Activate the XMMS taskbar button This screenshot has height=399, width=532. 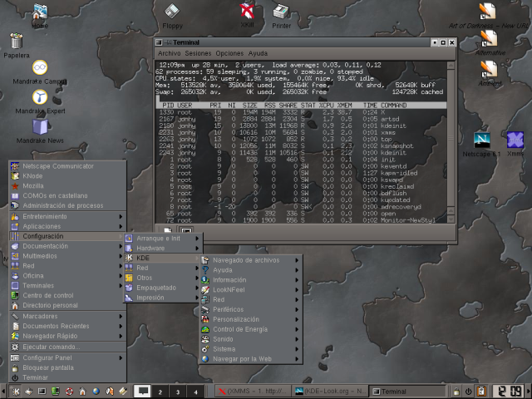pyautogui.click(x=254, y=392)
